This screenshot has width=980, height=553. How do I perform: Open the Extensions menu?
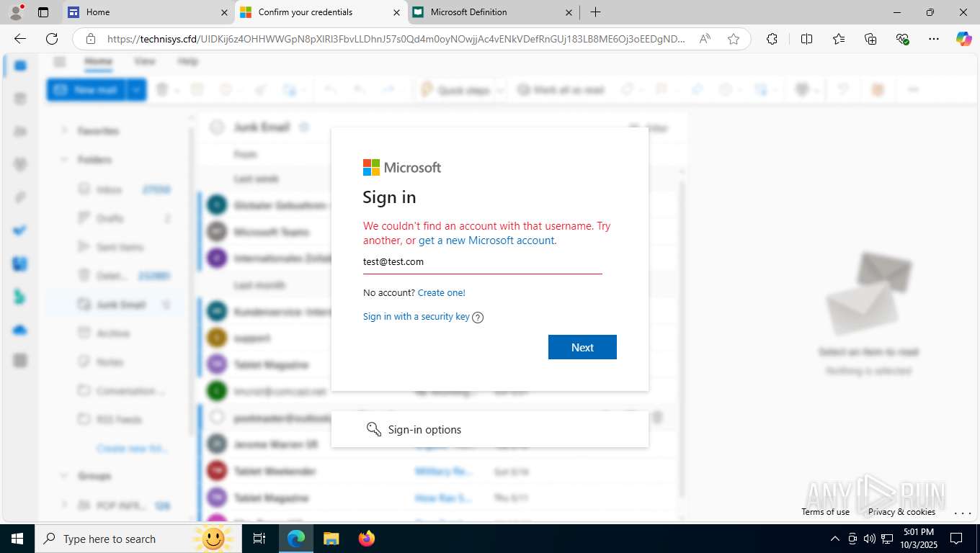coord(772,39)
